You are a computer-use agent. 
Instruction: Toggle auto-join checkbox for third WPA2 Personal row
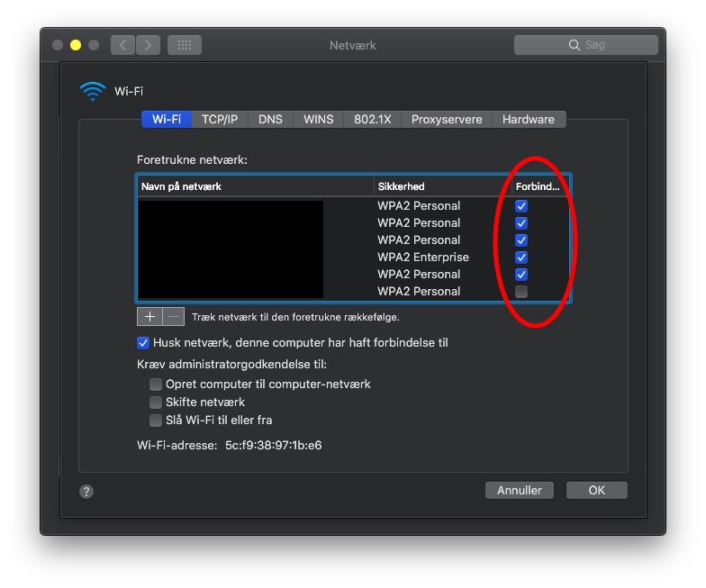click(x=521, y=240)
